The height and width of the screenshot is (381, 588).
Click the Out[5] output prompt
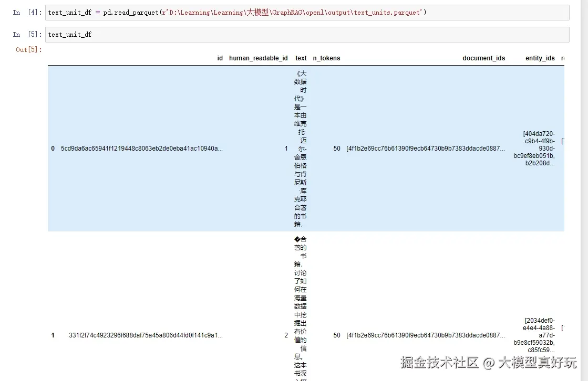point(29,49)
